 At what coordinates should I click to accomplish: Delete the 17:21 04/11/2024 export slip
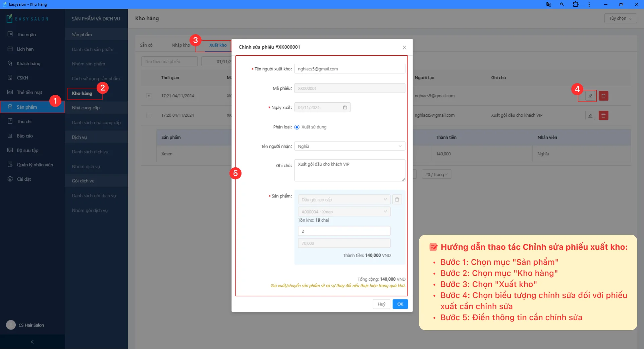coord(603,96)
